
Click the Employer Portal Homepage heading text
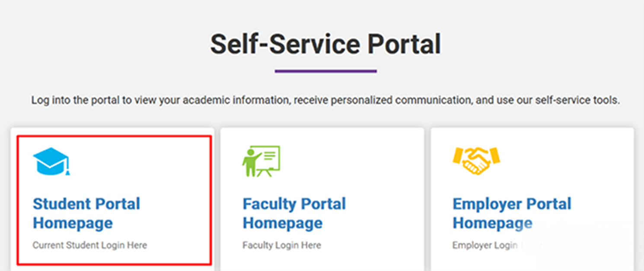click(x=512, y=213)
